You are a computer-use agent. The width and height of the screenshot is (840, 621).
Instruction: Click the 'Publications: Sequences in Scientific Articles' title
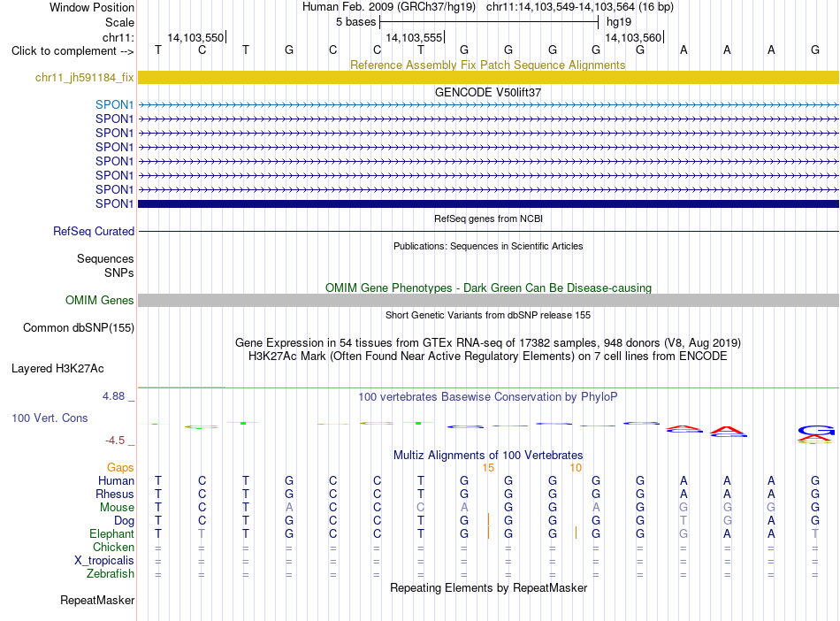488,246
